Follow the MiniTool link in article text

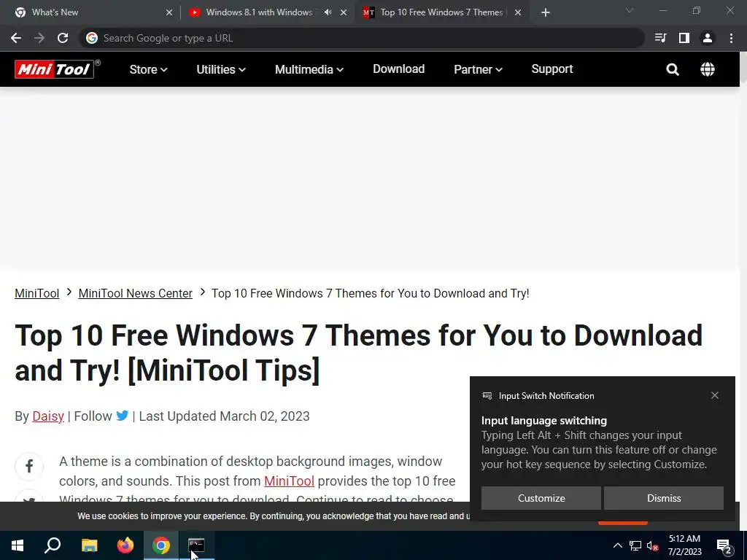289,481
